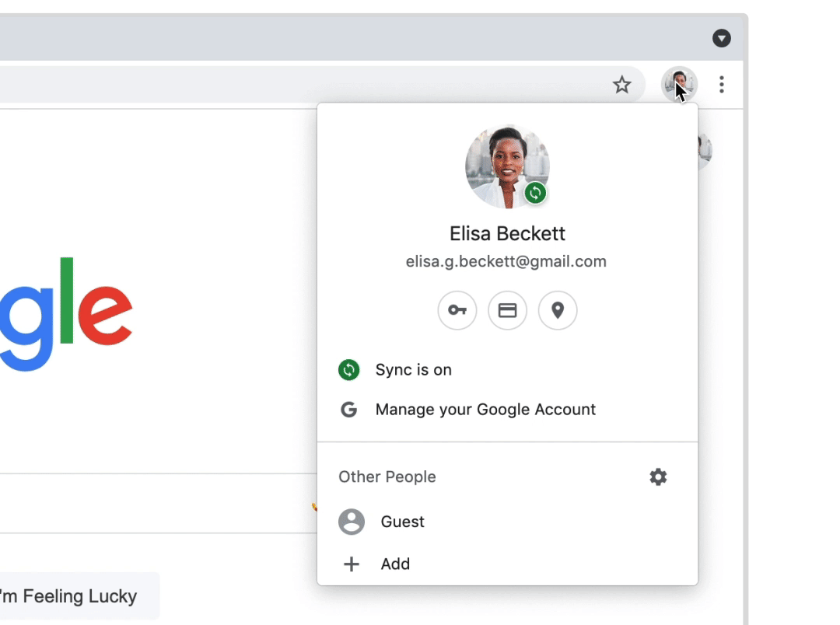Click the plus icon next to Add
Viewport: 840px width, 625px height.
352,564
